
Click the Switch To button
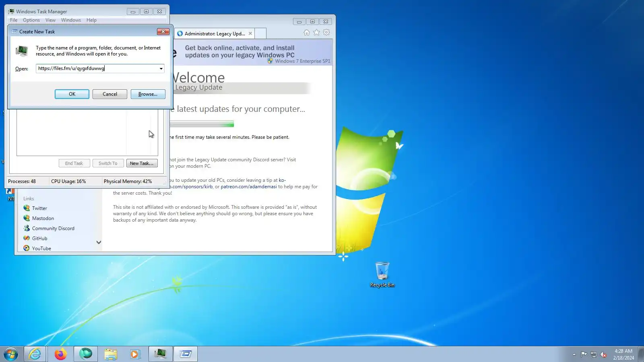pyautogui.click(x=108, y=163)
